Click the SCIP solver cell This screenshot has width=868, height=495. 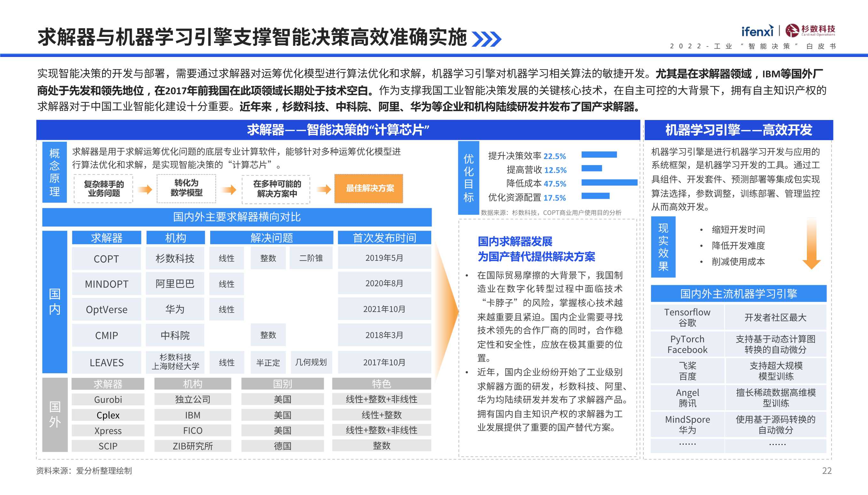(108, 446)
